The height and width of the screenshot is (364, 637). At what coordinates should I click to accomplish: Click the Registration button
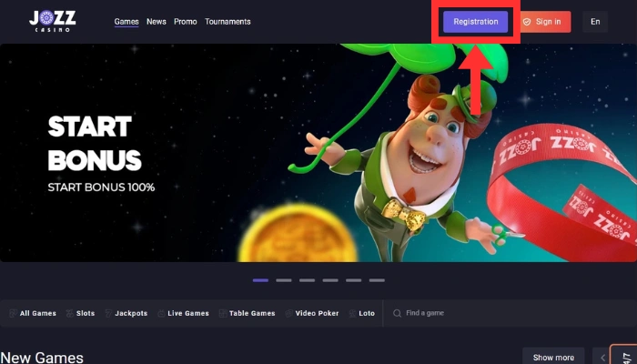click(475, 21)
